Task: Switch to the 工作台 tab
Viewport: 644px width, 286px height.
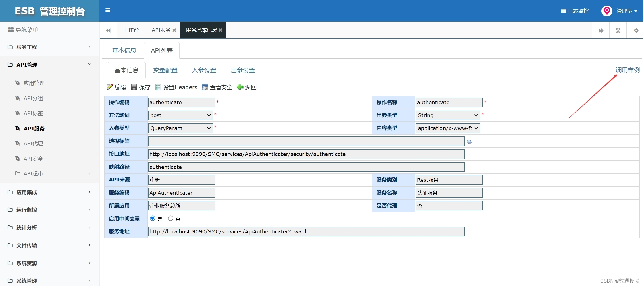Action: coord(131,30)
